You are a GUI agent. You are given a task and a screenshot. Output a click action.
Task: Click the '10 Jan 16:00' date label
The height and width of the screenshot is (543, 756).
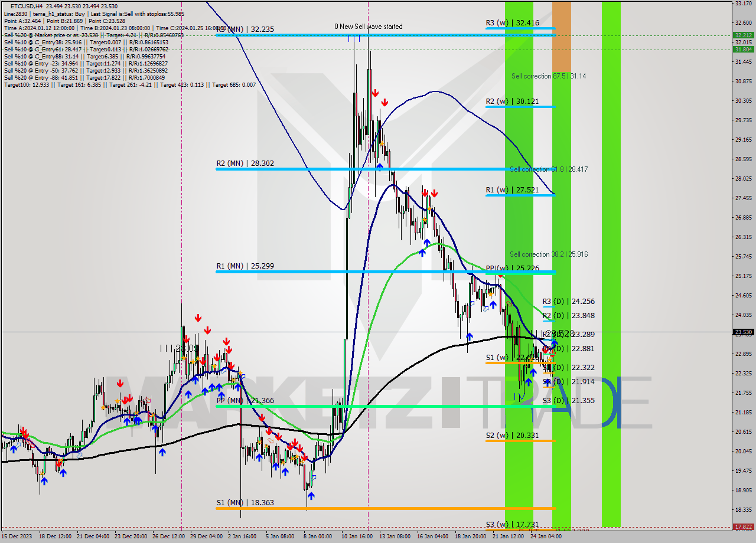tap(356, 537)
